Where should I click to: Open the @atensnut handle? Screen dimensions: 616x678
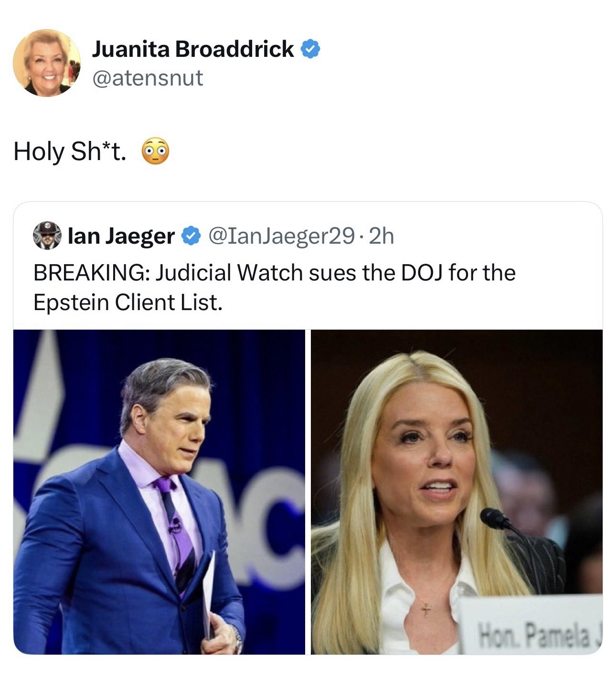coord(148,78)
